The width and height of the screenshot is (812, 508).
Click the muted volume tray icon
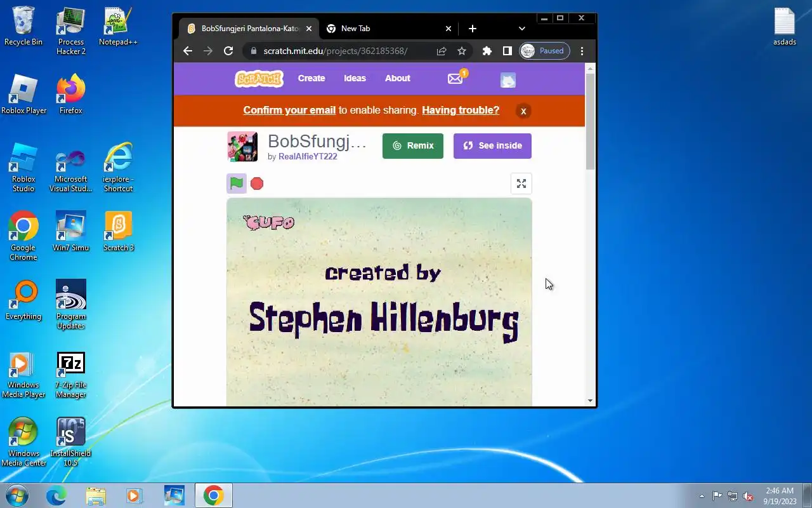pos(748,496)
